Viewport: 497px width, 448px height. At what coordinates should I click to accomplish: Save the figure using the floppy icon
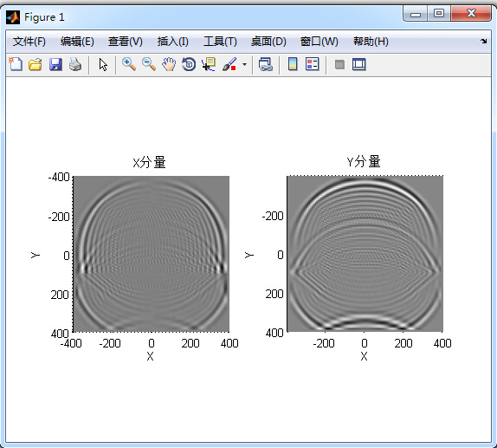coord(55,64)
